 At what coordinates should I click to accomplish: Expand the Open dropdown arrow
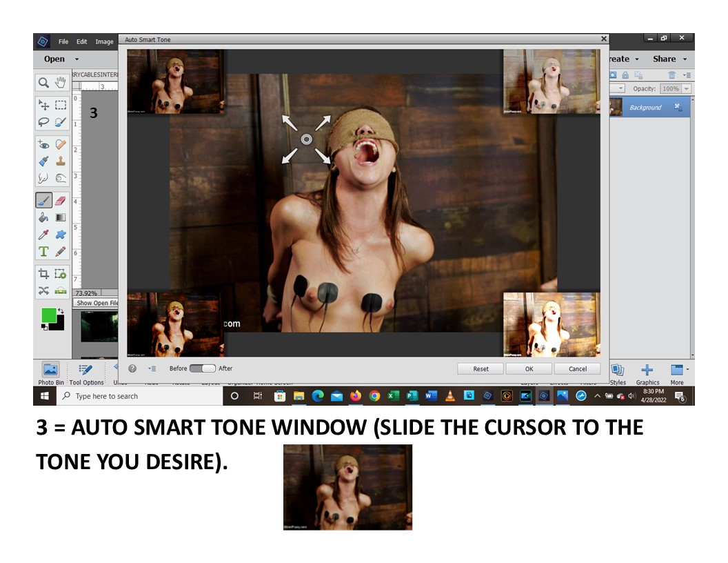(x=77, y=59)
